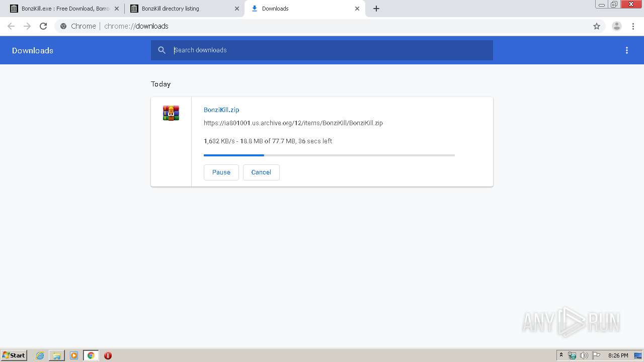
Task: Click the Downloads page title
Action: coord(33,50)
